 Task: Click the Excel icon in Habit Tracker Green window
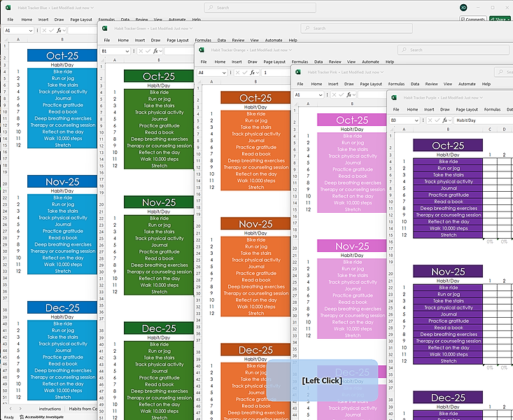(105, 29)
